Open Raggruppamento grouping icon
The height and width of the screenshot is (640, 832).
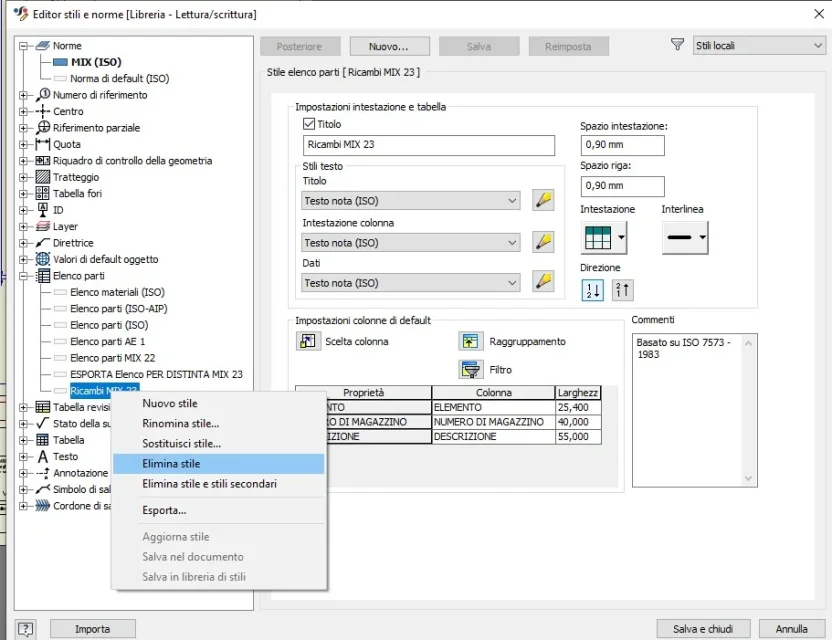(x=471, y=341)
